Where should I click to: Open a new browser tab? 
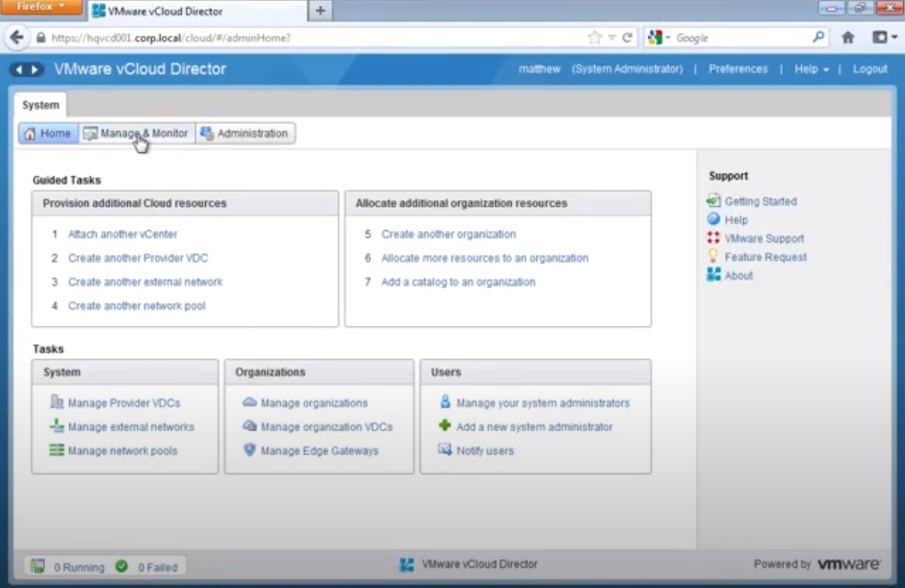click(x=320, y=11)
